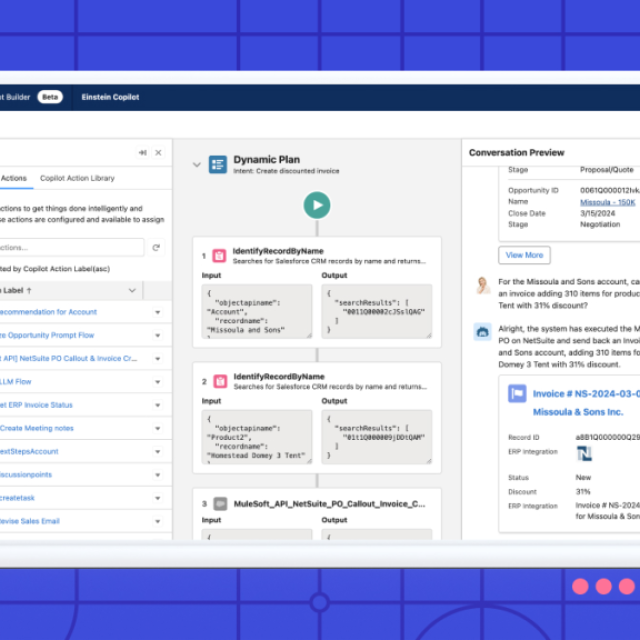Open createtask action link
This screenshot has width=640, height=640.
tap(17, 498)
